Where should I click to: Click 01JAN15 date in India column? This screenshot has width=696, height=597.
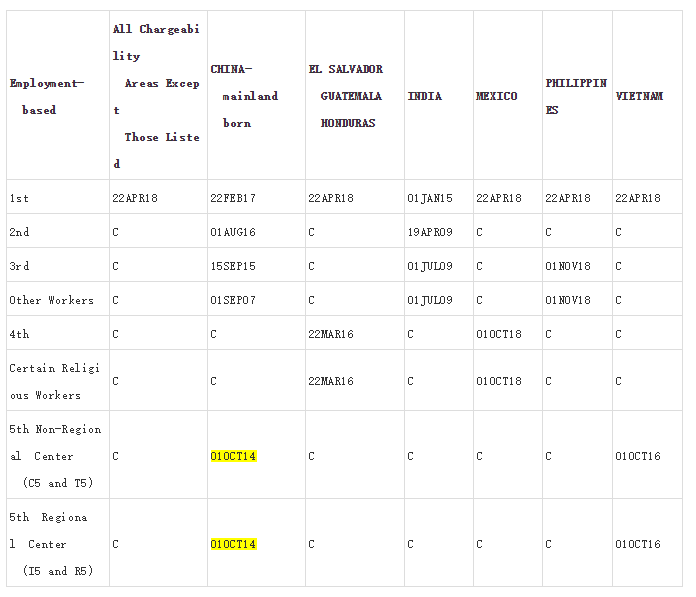coord(430,198)
